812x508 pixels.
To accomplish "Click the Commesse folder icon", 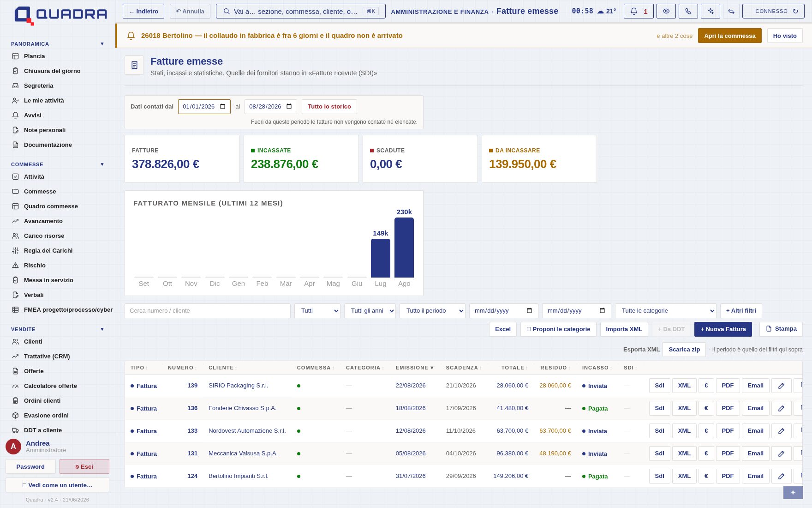I will click(15, 192).
